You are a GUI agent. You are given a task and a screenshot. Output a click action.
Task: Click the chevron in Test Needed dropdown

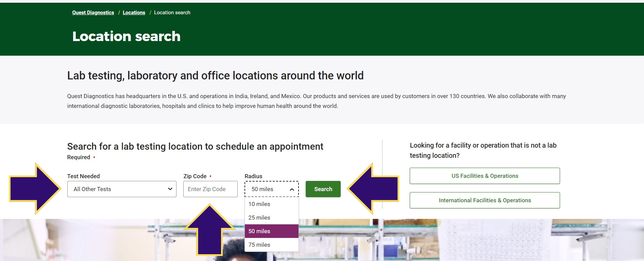[x=170, y=189]
